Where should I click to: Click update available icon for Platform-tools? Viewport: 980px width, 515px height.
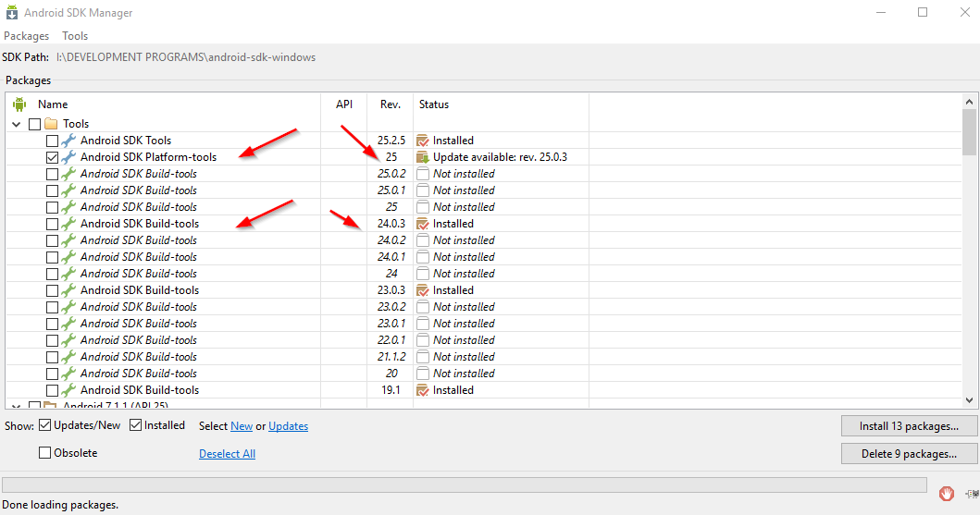(x=423, y=157)
